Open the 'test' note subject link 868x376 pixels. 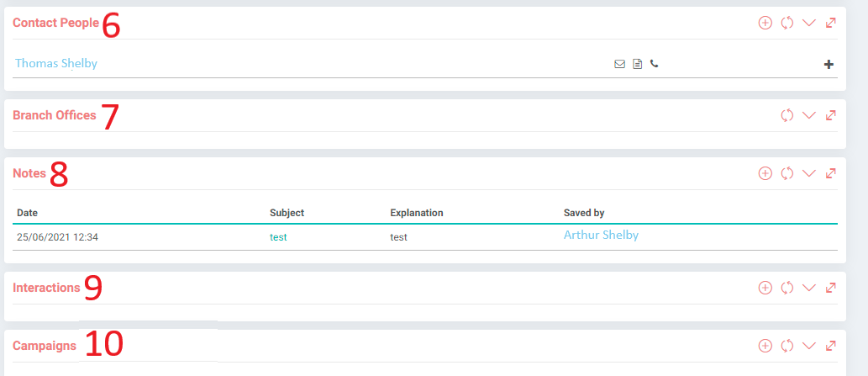point(278,237)
